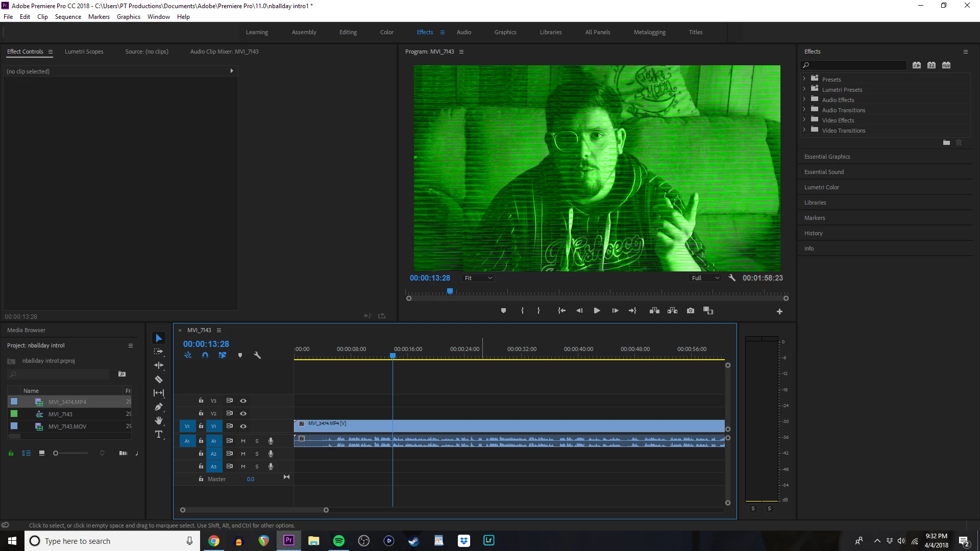This screenshot has width=980, height=551.
Task: Click the Export Frame camera icon
Action: (x=690, y=311)
